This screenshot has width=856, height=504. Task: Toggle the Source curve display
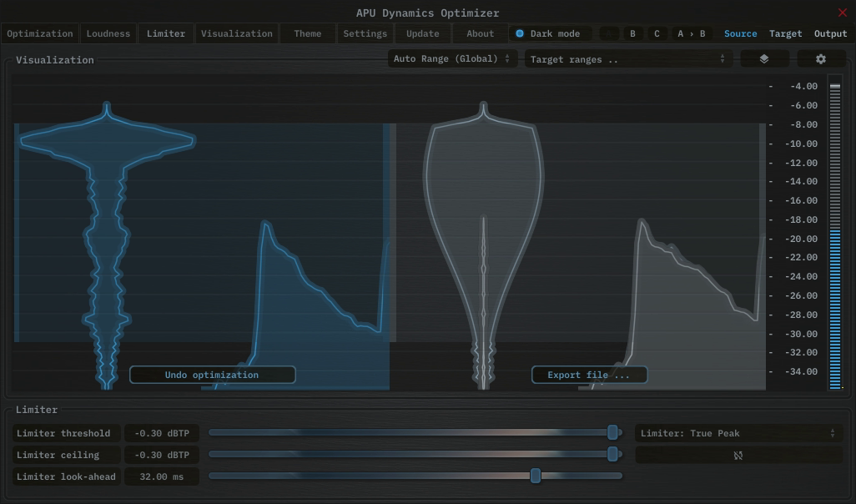[x=740, y=33]
